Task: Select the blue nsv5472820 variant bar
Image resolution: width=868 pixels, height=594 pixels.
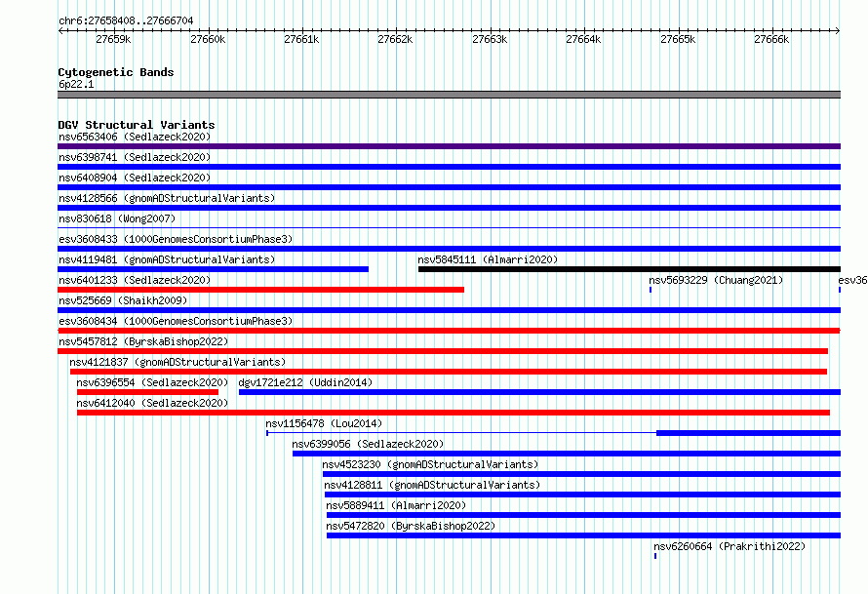Action: (x=583, y=535)
